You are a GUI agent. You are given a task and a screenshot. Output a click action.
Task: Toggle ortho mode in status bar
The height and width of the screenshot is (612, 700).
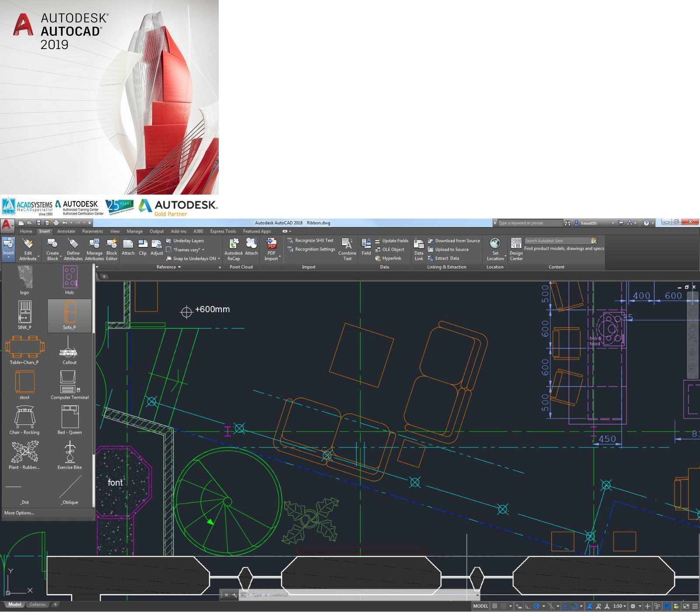[x=528, y=606]
